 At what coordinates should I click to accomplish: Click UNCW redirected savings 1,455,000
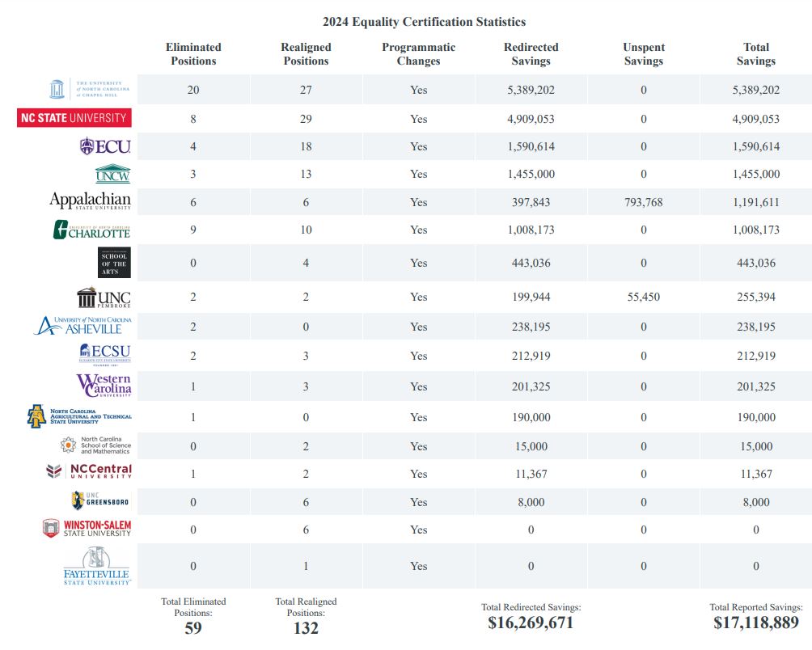[531, 174]
